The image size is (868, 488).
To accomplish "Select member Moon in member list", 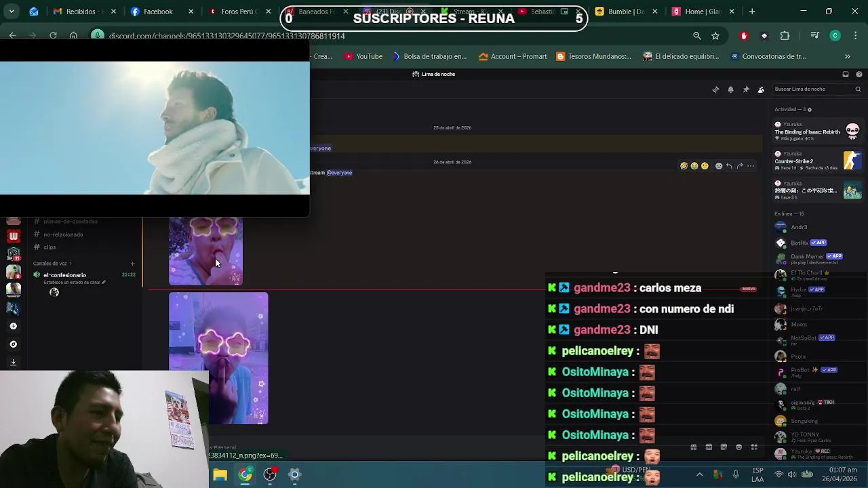I will (x=799, y=324).
